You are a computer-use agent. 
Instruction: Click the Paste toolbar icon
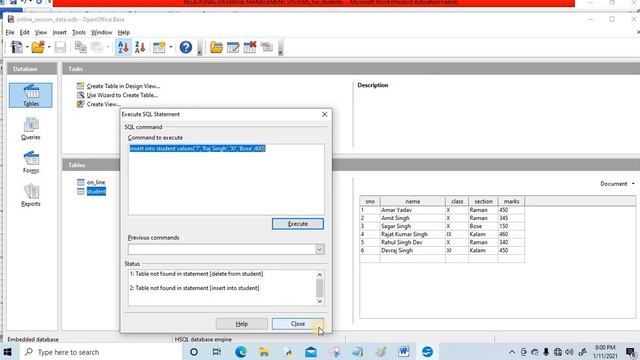97,47
